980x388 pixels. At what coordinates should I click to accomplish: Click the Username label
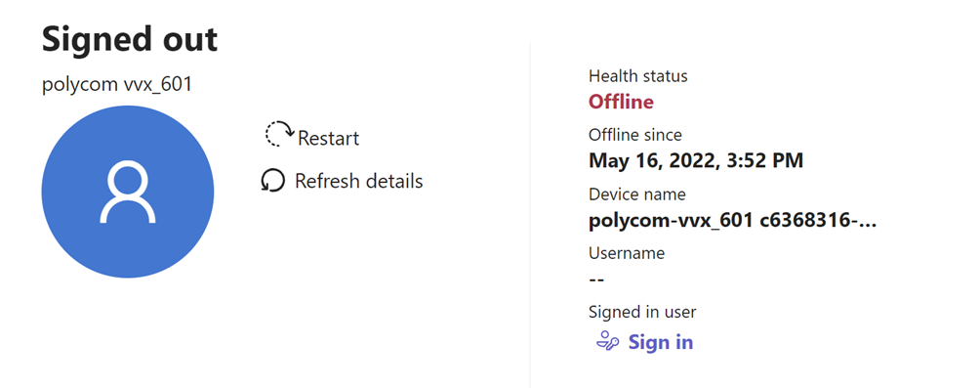(627, 253)
